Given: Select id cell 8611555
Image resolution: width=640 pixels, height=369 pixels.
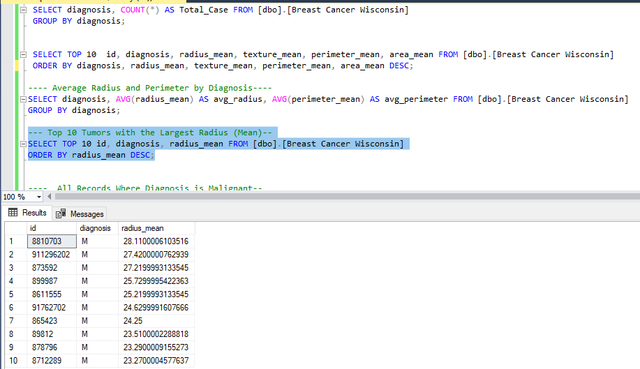Looking at the screenshot, I should [x=52, y=294].
